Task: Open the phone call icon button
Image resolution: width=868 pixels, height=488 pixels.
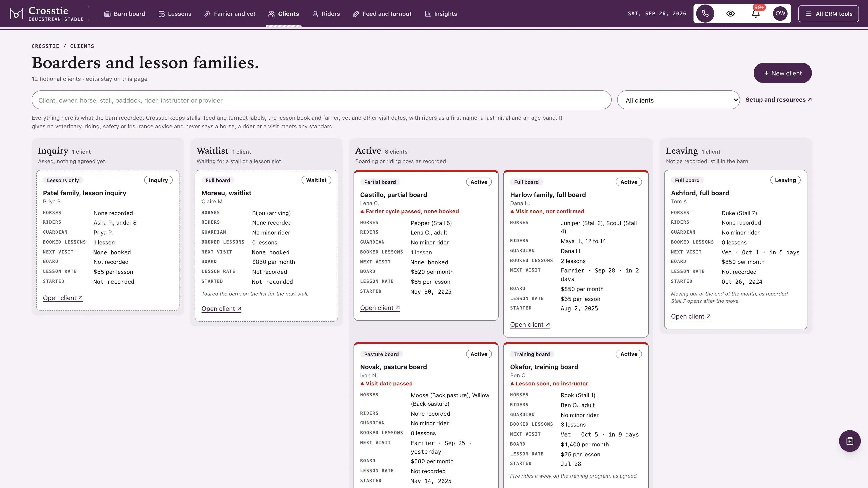Action: coord(705,14)
